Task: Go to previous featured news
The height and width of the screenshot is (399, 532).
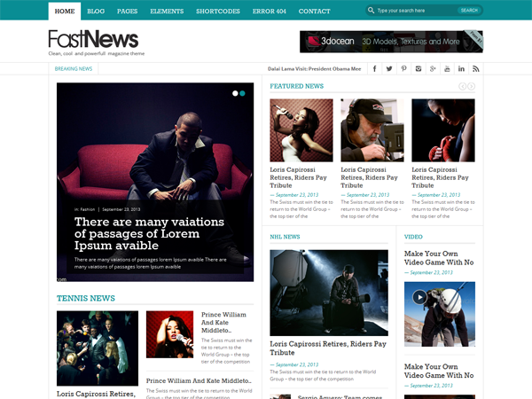Action: (463, 87)
